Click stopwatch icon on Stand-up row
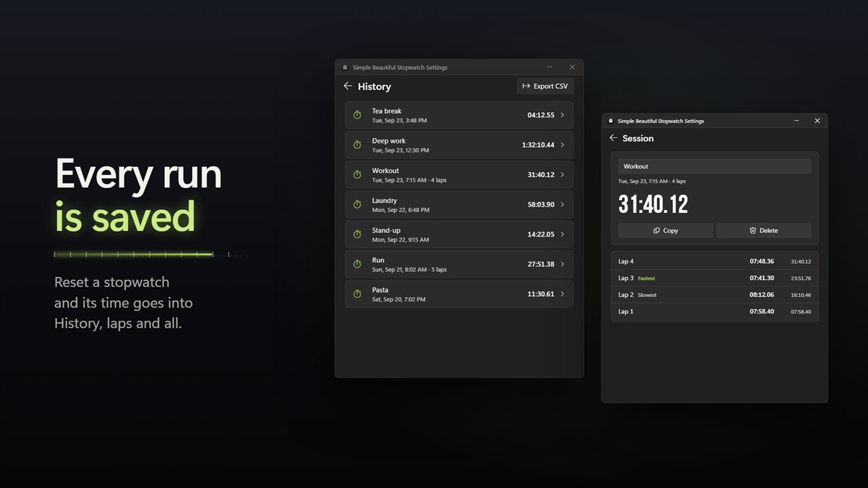 point(357,235)
